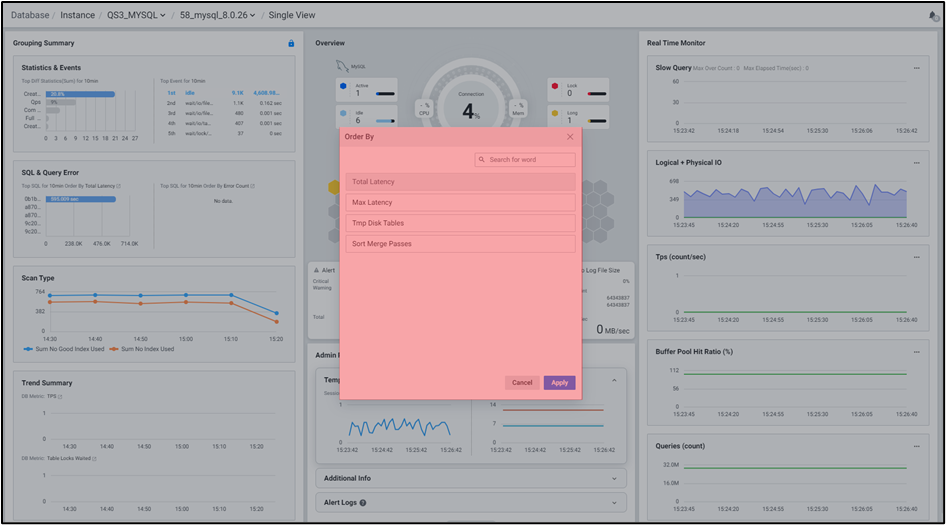The image size is (946, 525).
Task: Open the 58_mysql_8.0.26 instance dropdown
Action: point(217,15)
